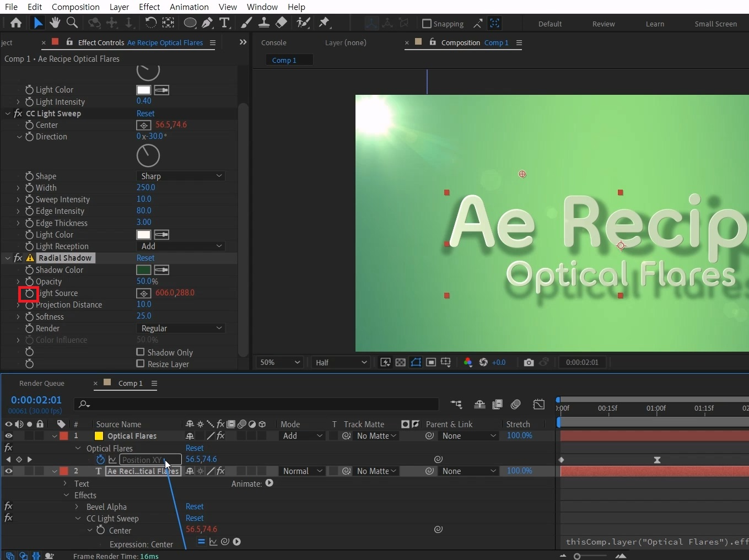
Task: Open the Normal blending mode dropdown
Action: tap(302, 471)
